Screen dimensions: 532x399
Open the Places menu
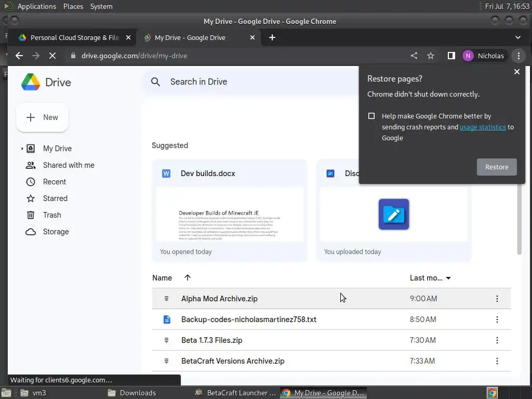(73, 6)
